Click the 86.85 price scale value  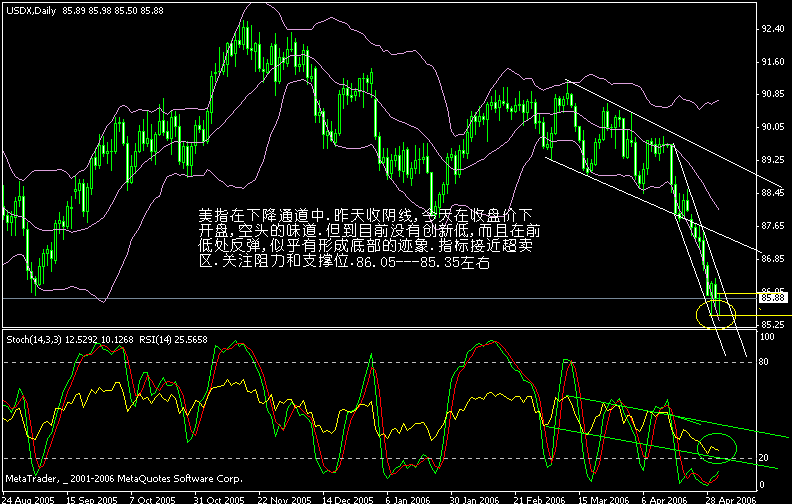773,259
